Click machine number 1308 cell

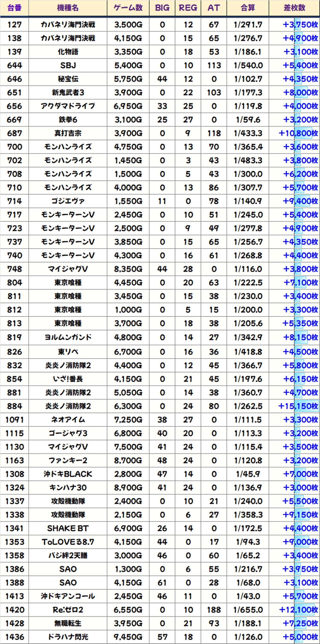click(x=15, y=474)
